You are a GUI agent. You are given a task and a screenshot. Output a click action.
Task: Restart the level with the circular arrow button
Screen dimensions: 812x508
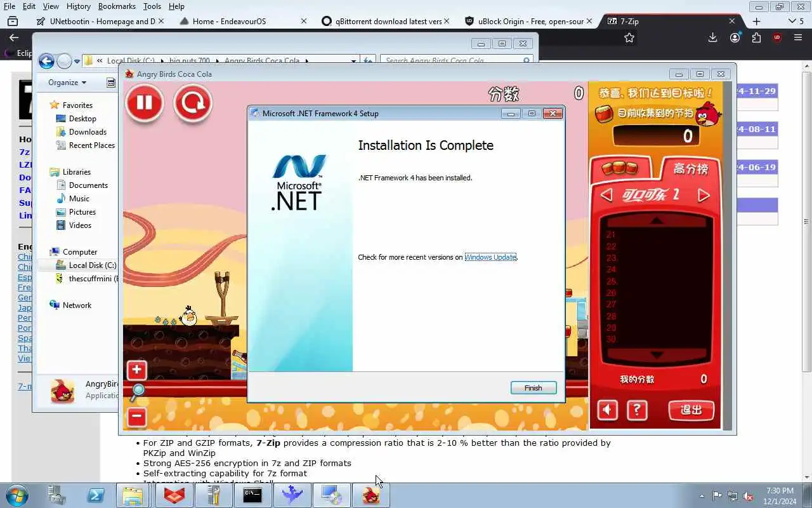tap(193, 103)
